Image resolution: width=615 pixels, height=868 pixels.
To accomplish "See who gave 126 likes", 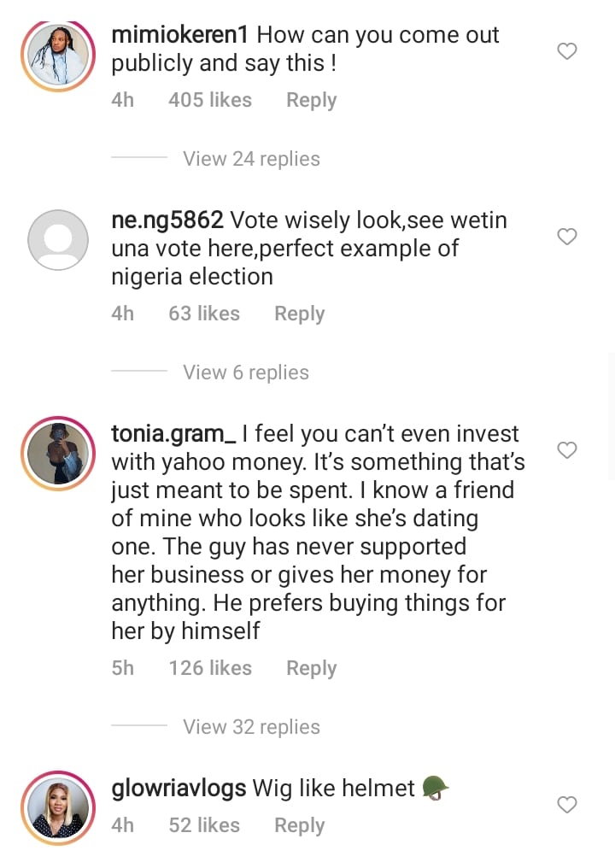I will coord(210,668).
